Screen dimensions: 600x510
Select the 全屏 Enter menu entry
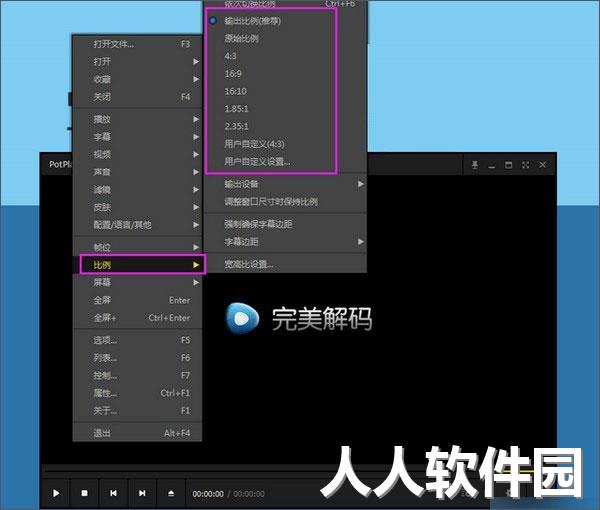pyautogui.click(x=137, y=300)
